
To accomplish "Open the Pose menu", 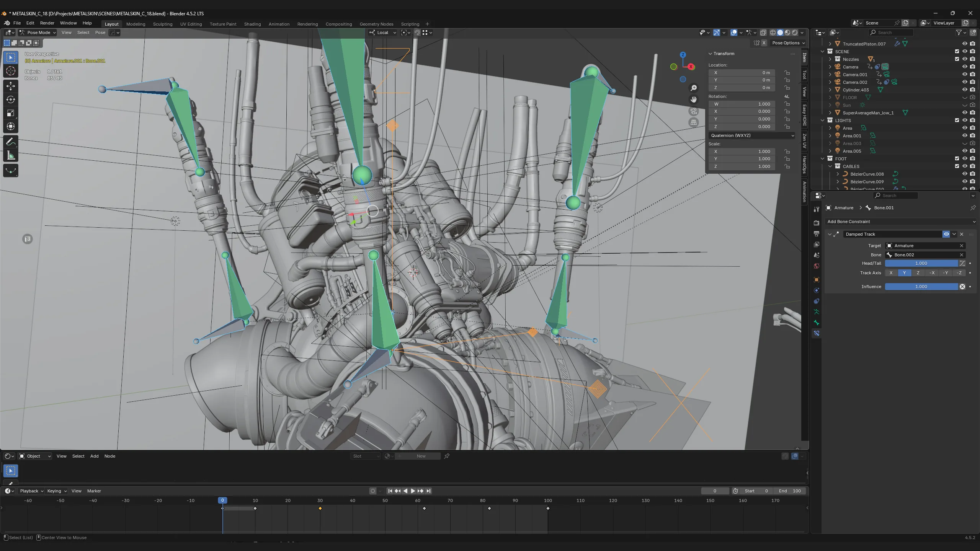I will click(100, 33).
